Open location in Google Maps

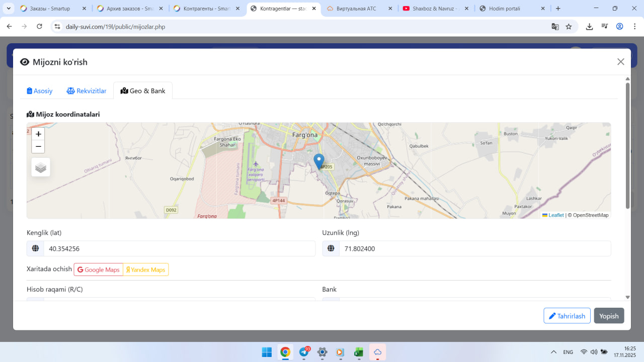(99, 270)
